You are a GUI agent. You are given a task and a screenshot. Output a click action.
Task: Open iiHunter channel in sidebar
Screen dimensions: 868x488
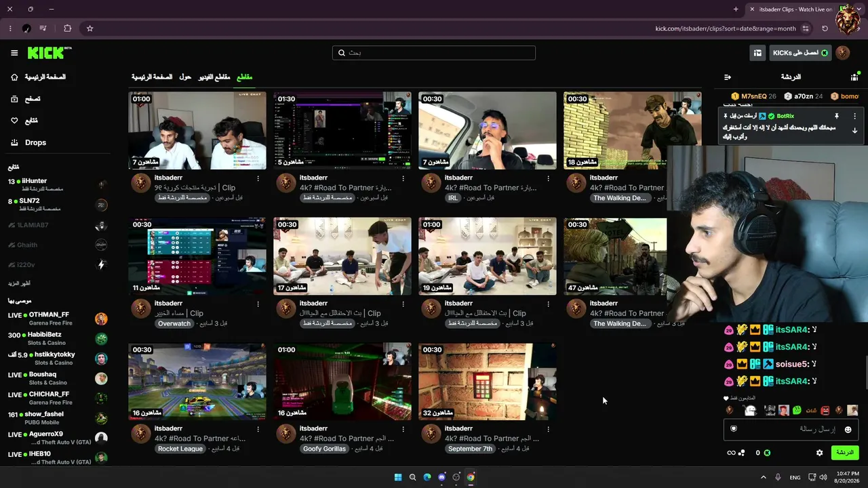(x=58, y=184)
